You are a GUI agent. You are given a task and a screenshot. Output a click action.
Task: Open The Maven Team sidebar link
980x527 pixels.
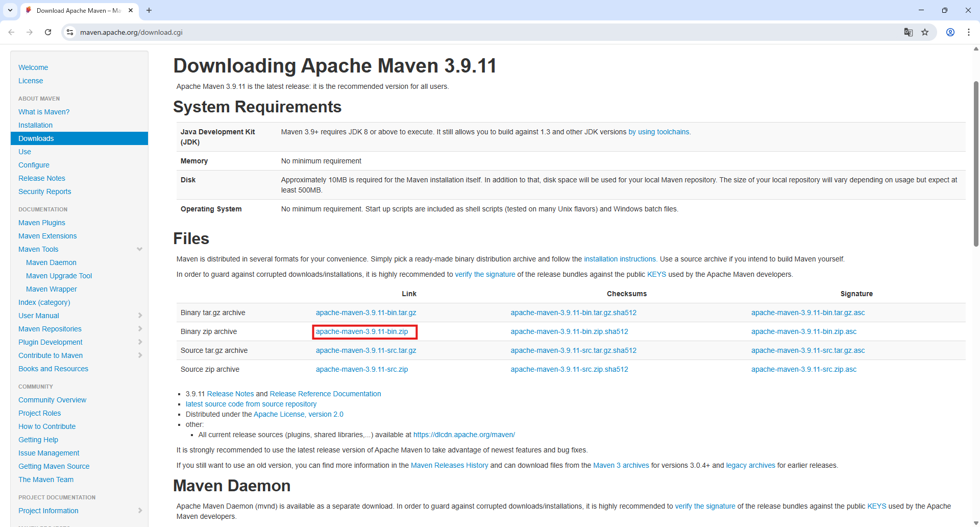(46, 480)
